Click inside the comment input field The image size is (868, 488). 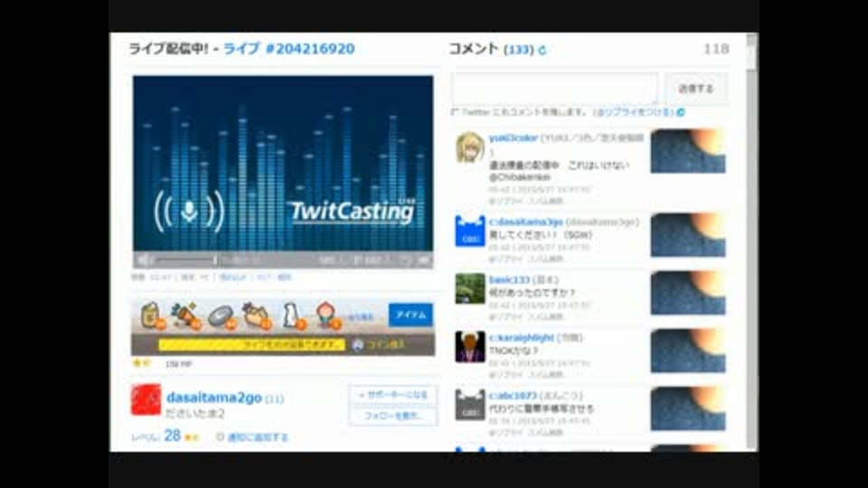click(554, 89)
